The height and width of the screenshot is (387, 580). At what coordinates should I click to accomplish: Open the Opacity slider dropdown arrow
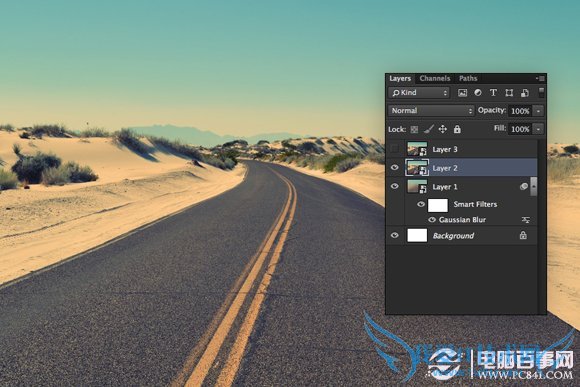(538, 111)
